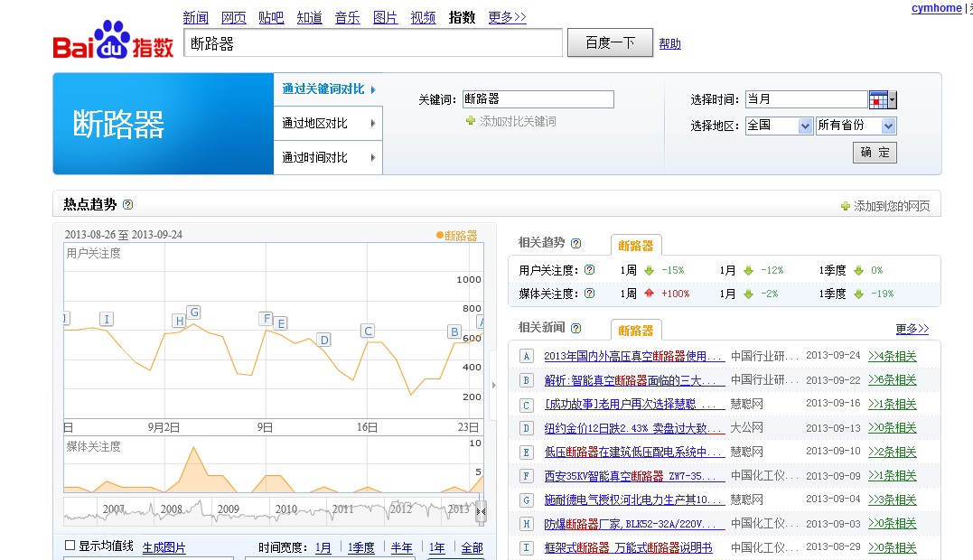Open the 视频 top navigation tab
This screenshot has width=973, height=560.
pos(423,17)
